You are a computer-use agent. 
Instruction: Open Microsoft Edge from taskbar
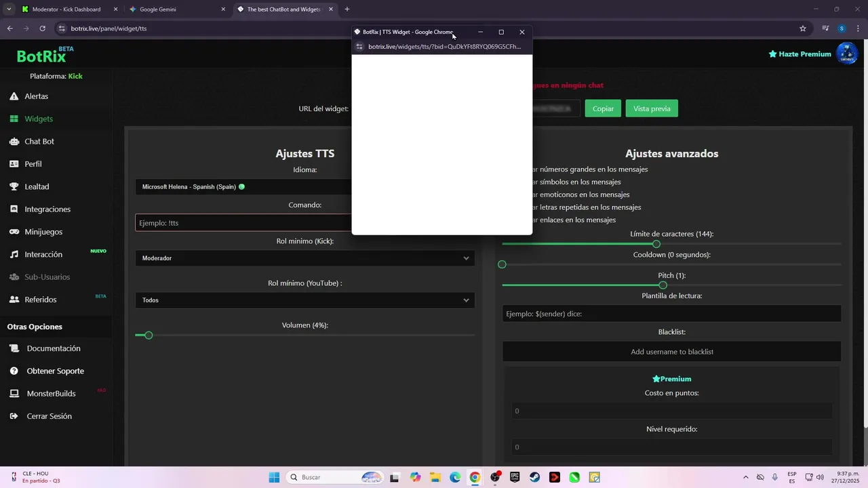(454, 477)
